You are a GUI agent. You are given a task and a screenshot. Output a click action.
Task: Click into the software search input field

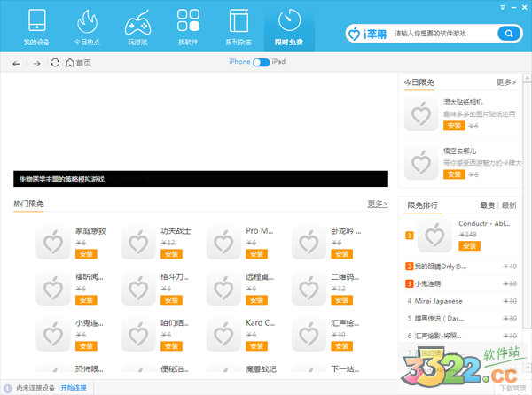tap(442, 33)
